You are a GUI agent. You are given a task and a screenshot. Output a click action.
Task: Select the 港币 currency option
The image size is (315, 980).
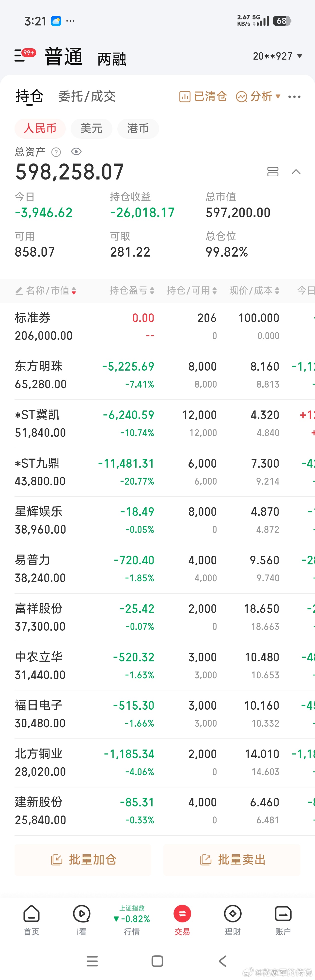[x=138, y=129]
